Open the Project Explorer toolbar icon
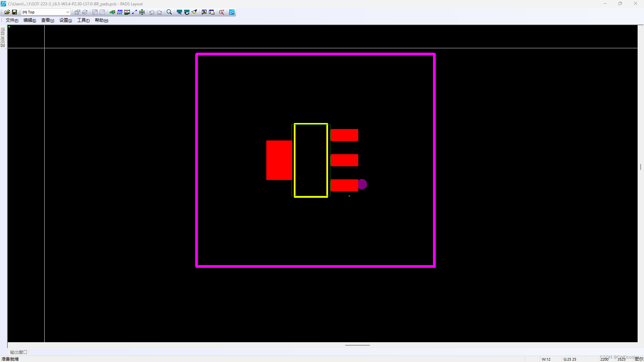This screenshot has height=362, width=644. 212,12
